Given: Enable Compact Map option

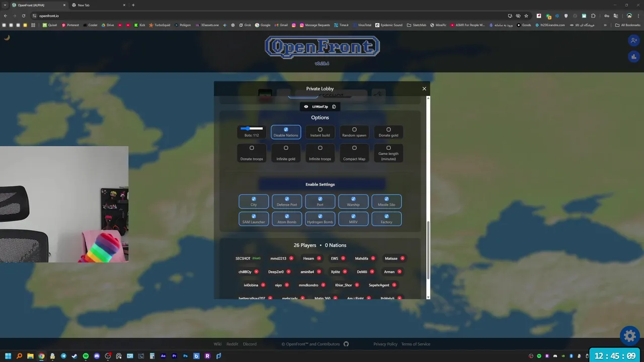Looking at the screenshot, I should point(354,153).
